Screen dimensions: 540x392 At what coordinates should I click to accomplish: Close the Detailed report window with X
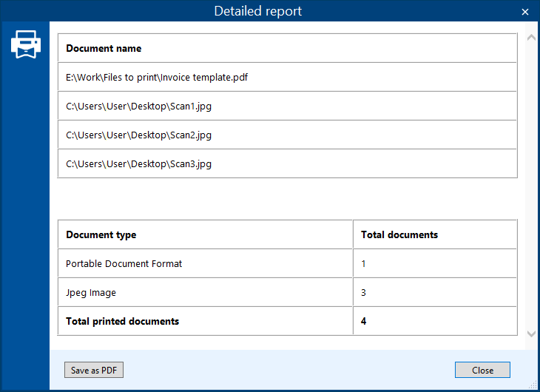coord(525,12)
